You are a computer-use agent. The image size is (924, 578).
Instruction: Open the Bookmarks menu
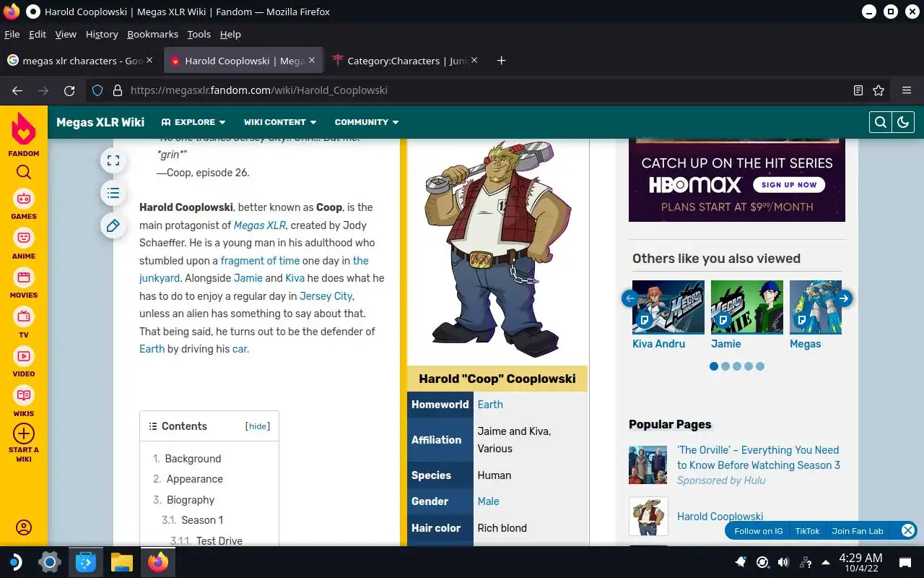point(152,34)
